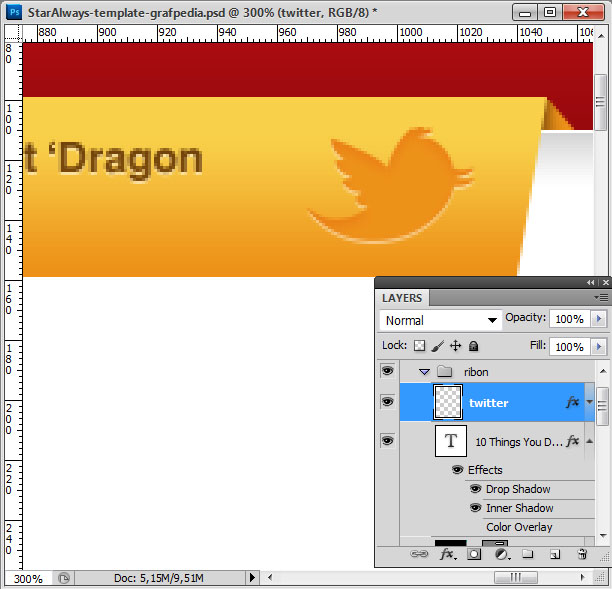The height and width of the screenshot is (589, 612).
Task: Click the Fill 100% field
Action: coord(570,347)
